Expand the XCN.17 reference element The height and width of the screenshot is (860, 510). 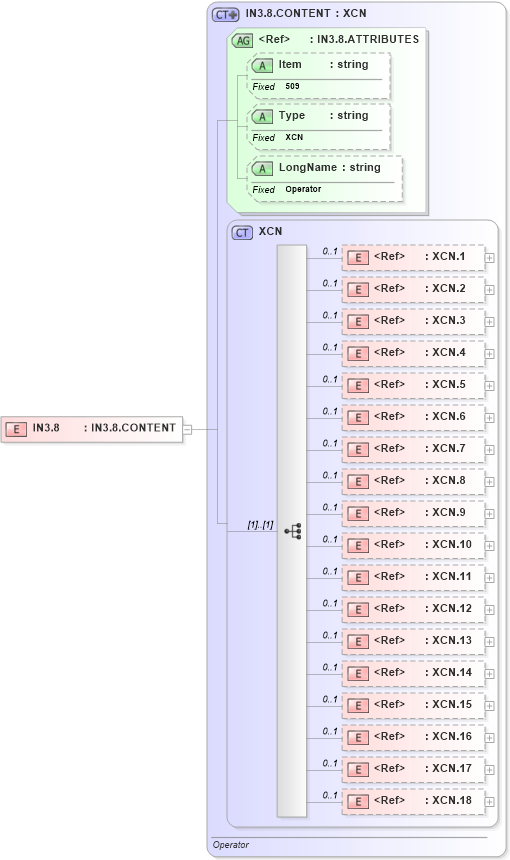point(490,770)
